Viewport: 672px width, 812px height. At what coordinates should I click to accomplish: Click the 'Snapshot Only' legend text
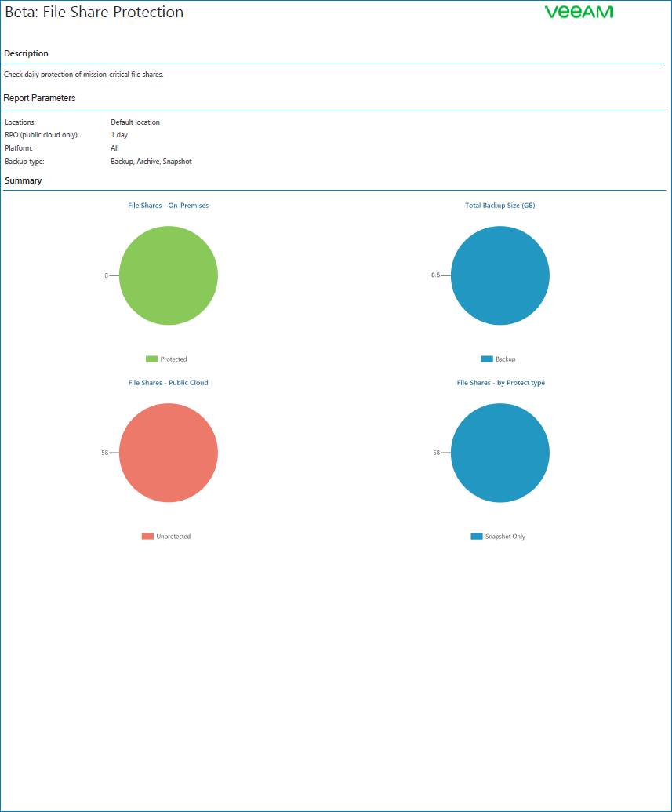tap(505, 537)
